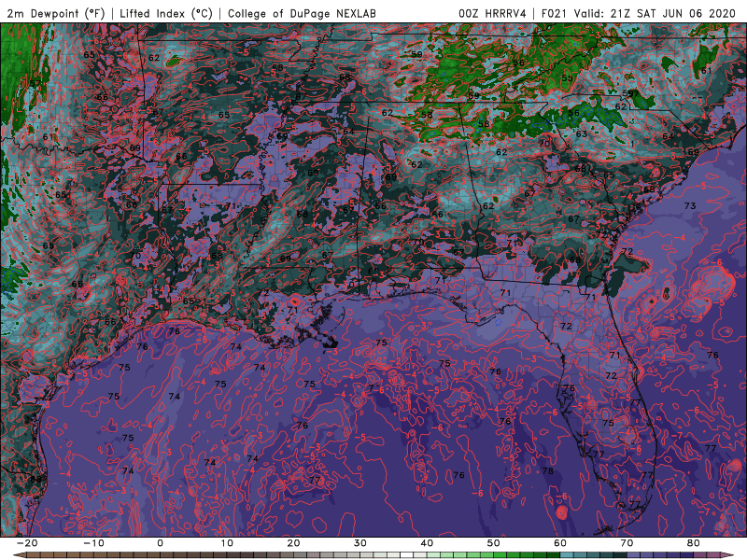747x560 pixels.
Task: Click the '50' color scale label
Action: [x=494, y=543]
